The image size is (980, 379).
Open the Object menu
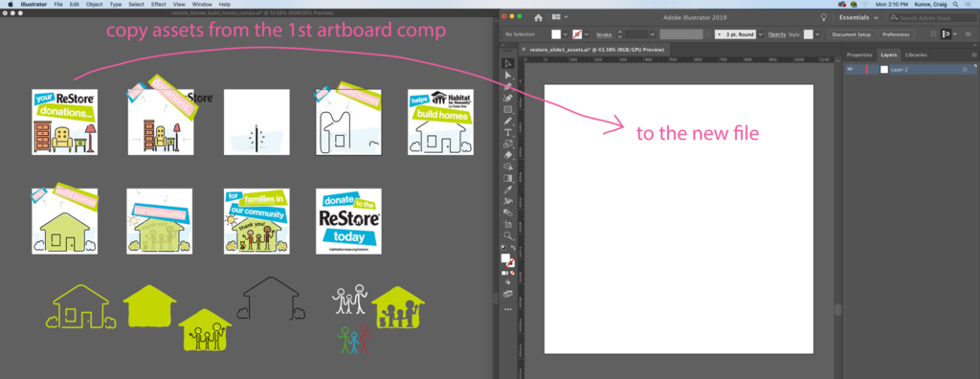click(95, 5)
